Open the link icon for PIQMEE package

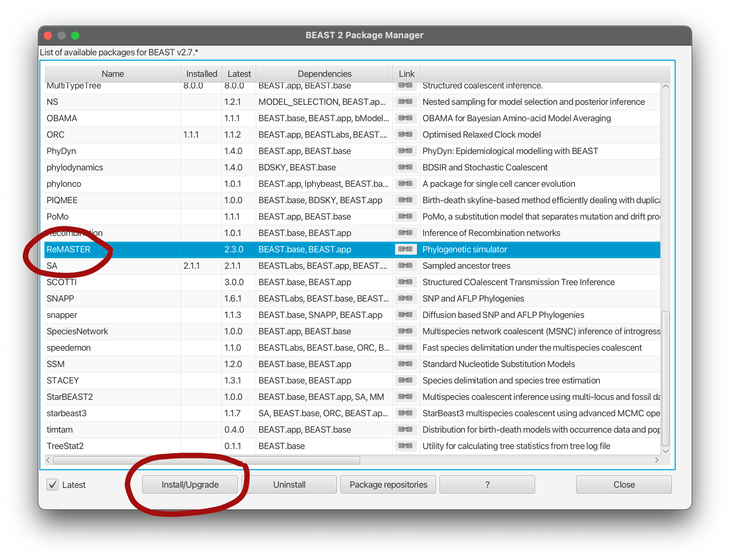(x=405, y=200)
